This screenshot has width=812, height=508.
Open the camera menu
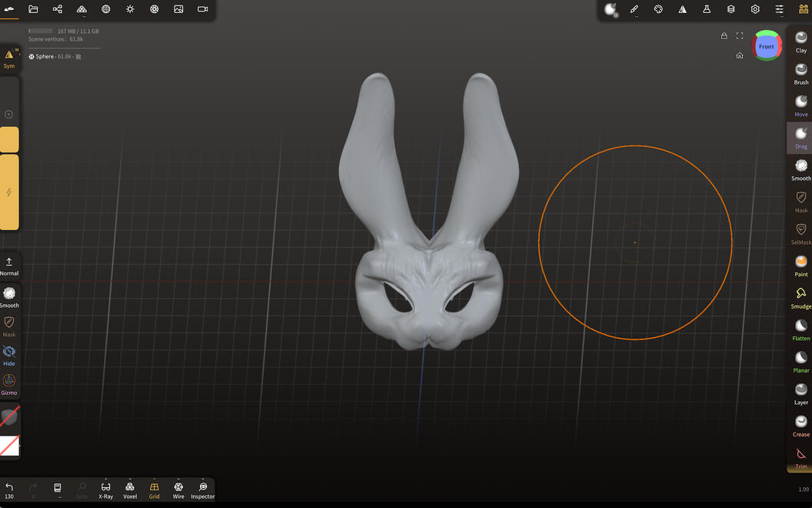pos(203,9)
